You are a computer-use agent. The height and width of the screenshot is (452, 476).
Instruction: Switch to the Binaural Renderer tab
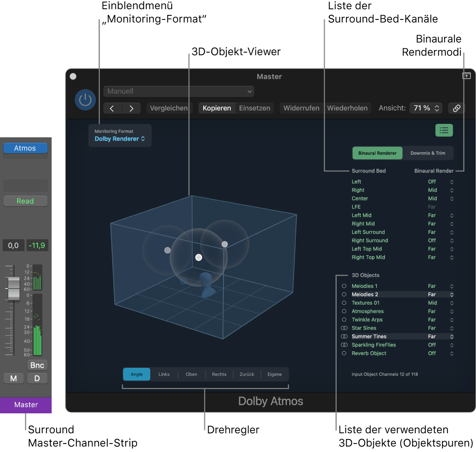[x=377, y=153]
